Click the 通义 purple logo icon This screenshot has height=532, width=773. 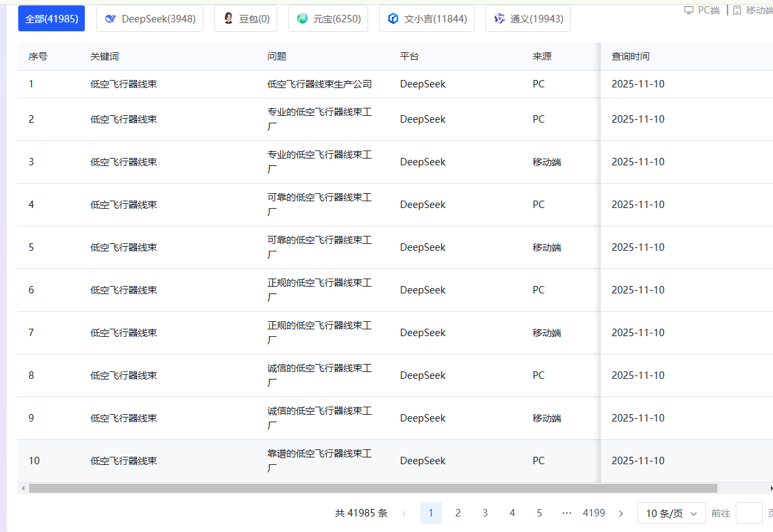[x=500, y=19]
